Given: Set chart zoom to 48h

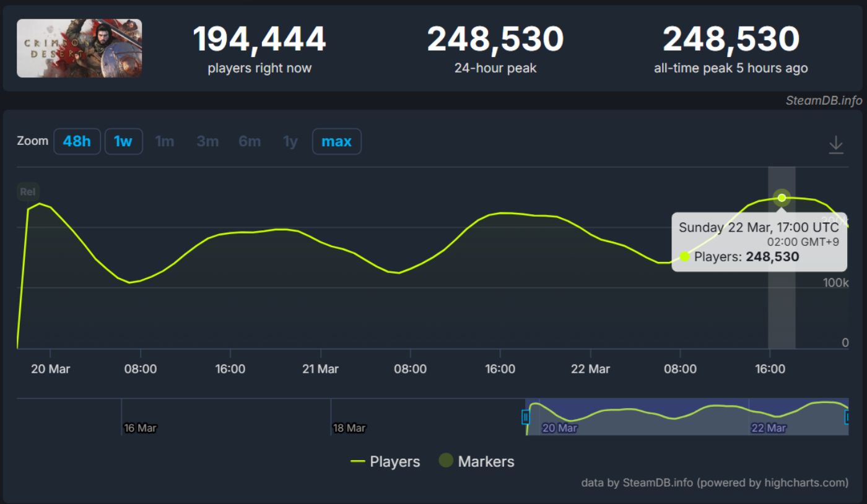Looking at the screenshot, I should tap(77, 142).
